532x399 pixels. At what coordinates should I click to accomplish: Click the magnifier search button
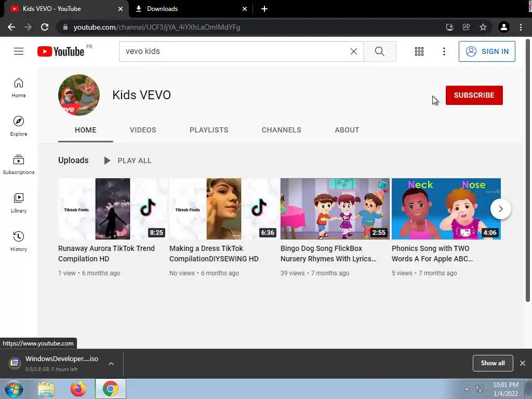click(380, 51)
